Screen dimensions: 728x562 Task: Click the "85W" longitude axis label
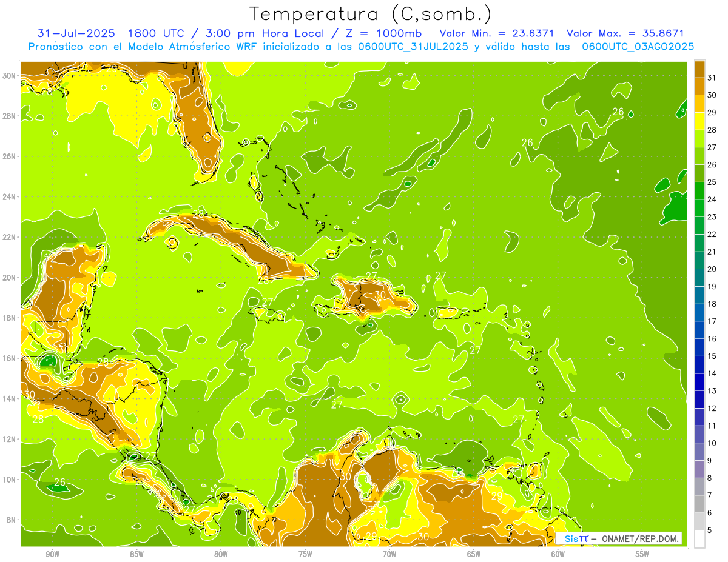(x=136, y=554)
